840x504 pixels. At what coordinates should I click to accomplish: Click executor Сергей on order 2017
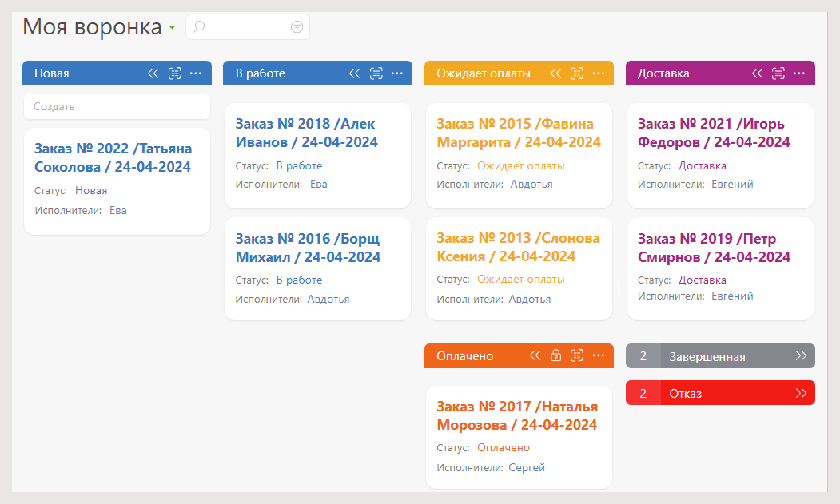[x=527, y=467]
